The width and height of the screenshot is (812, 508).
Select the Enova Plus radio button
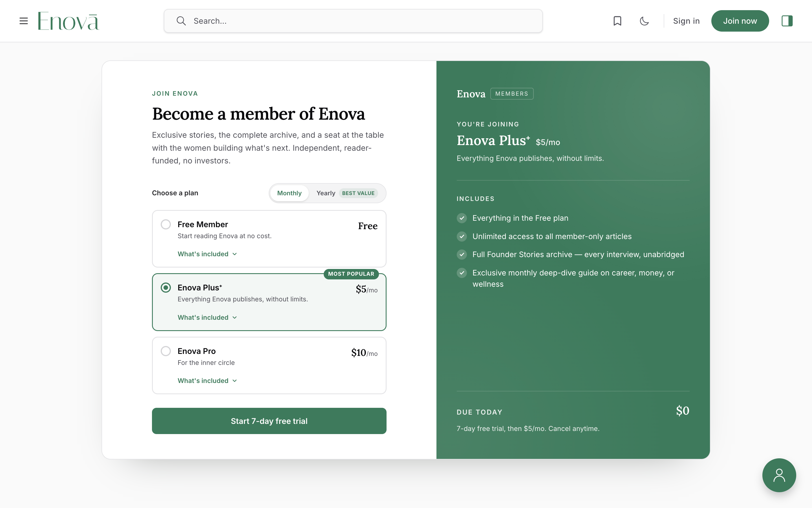pos(166,288)
